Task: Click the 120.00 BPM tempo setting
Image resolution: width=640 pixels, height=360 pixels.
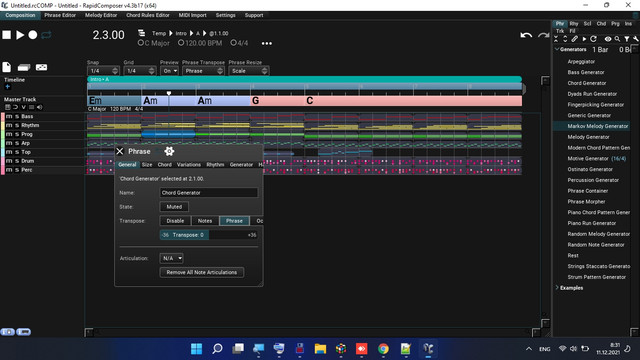Action: pos(200,43)
